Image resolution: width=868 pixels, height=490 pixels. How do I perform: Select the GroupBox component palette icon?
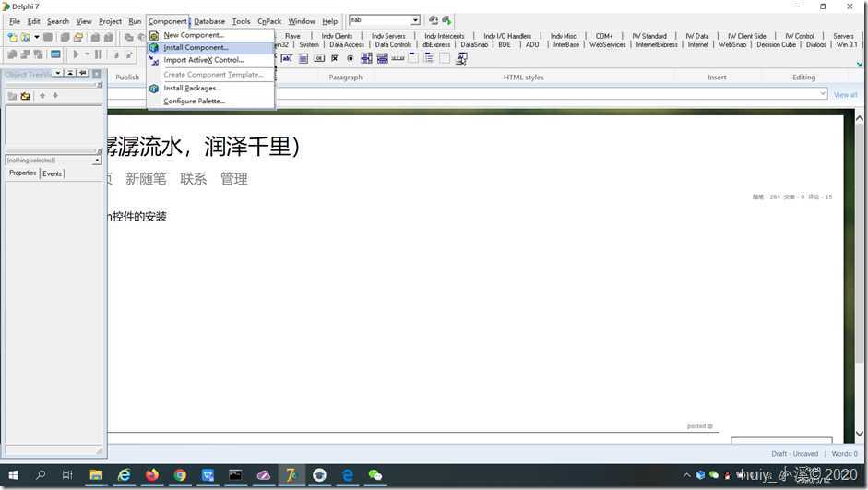pyautogui.click(x=413, y=58)
